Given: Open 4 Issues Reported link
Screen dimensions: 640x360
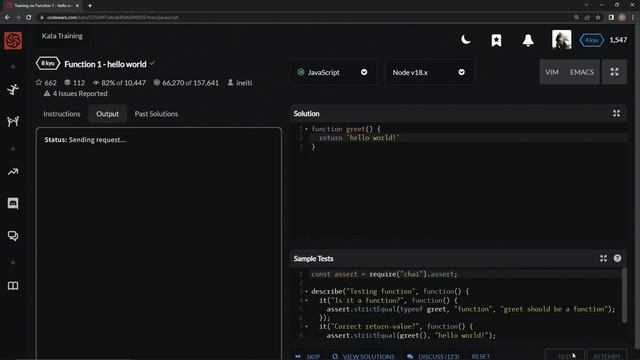Looking at the screenshot, I should (x=76, y=93).
